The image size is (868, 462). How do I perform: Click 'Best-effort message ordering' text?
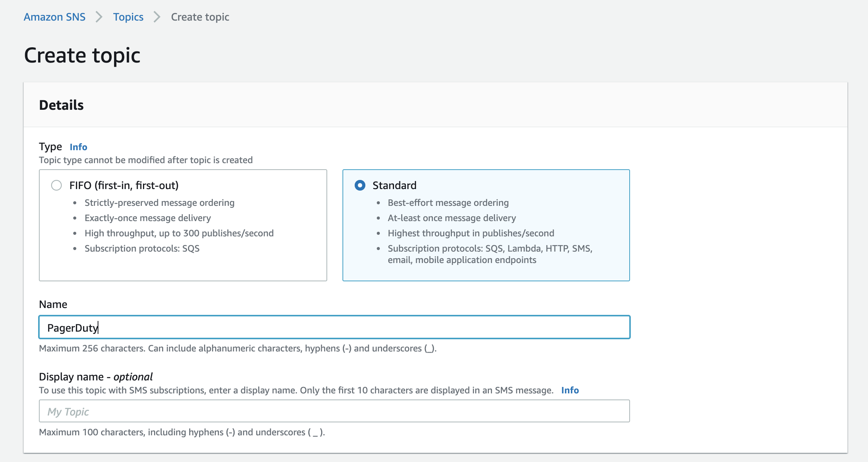coord(448,202)
